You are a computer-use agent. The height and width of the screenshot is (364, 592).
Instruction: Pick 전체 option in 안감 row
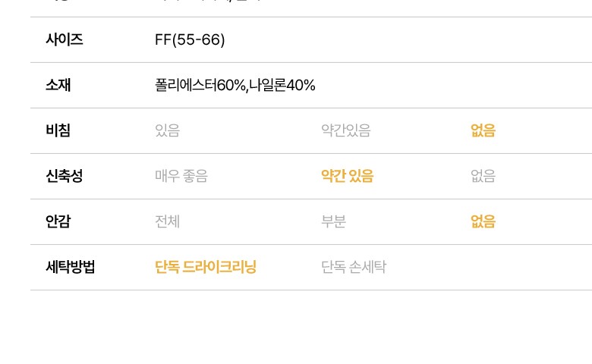point(167,221)
